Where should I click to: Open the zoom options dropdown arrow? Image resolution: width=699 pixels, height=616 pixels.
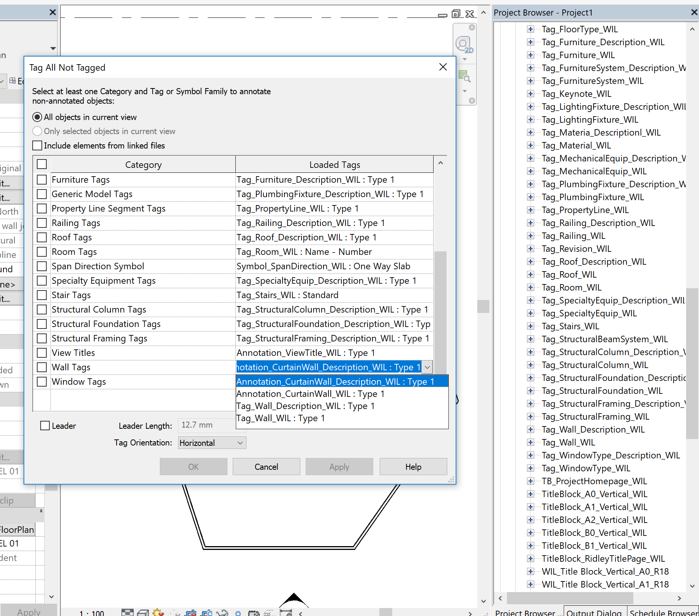pyautogui.click(x=465, y=91)
